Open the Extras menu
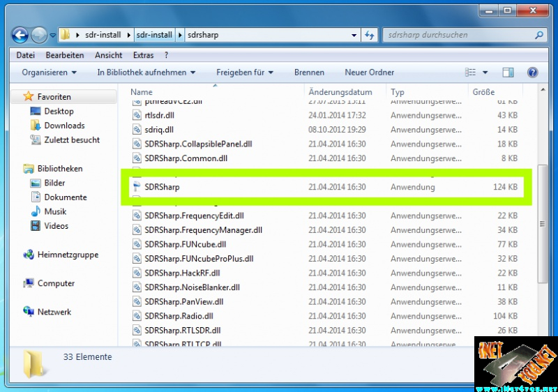This screenshot has height=392, width=558. click(x=143, y=55)
